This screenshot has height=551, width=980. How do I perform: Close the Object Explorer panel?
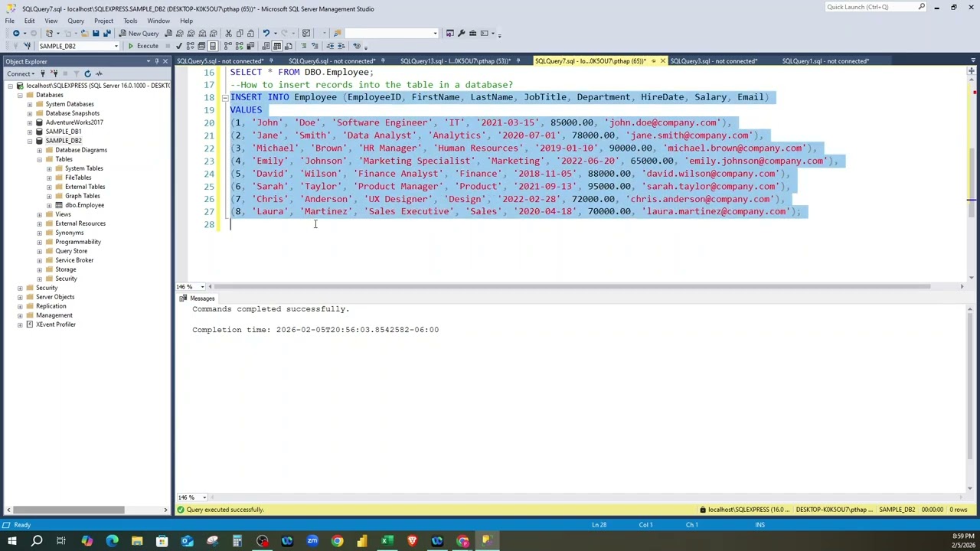165,61
